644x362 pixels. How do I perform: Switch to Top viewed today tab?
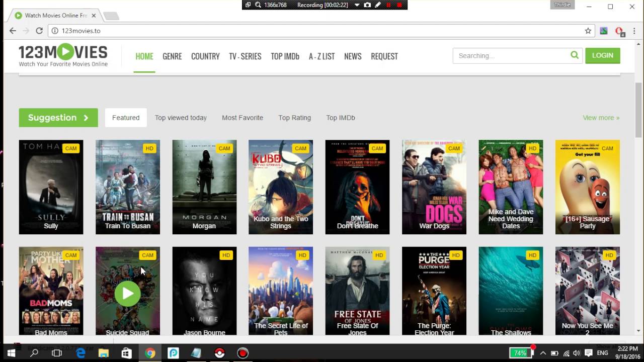[x=181, y=118]
